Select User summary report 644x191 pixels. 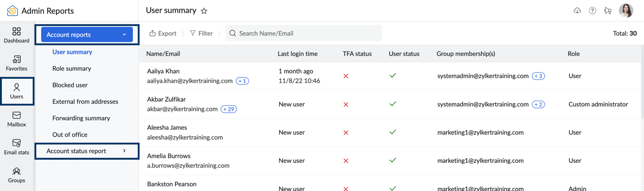[72, 52]
